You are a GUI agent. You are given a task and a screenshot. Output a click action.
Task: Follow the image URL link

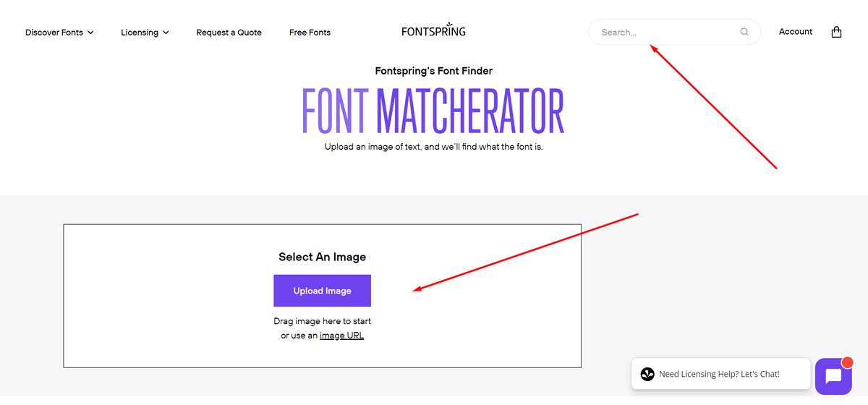[341, 336]
